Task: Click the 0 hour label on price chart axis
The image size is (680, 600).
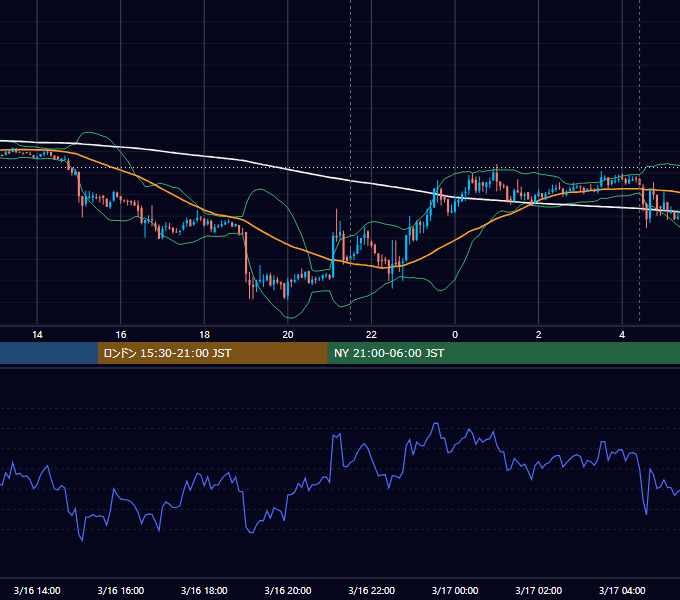Action: click(455, 335)
